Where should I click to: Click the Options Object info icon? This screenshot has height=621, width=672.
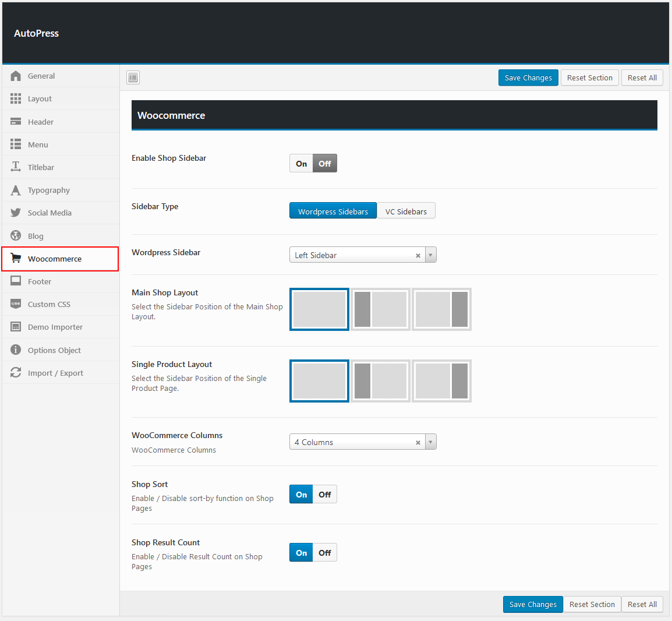click(x=16, y=350)
